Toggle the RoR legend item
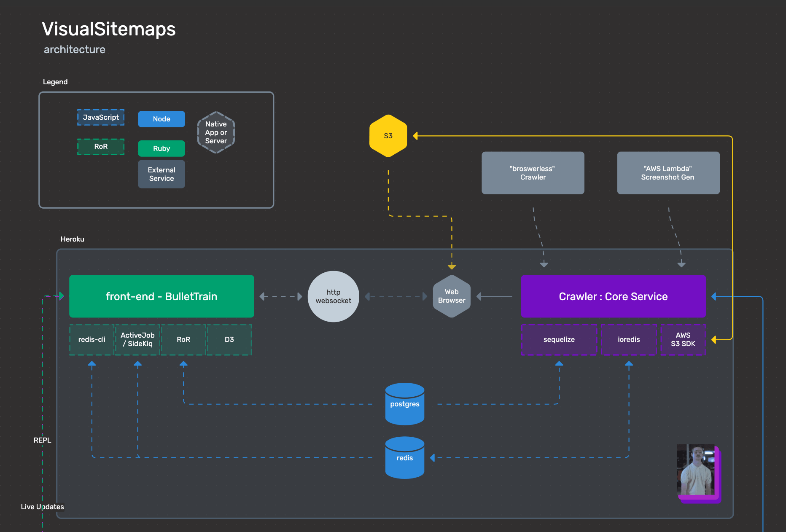Viewport: 786px width, 532px height. [x=100, y=147]
